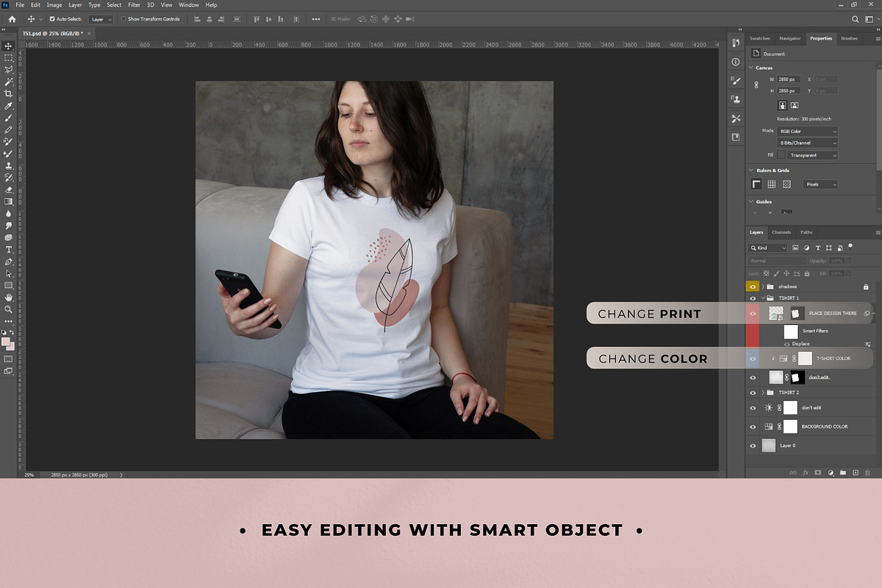Select the Eyedropper tool

[x=9, y=105]
